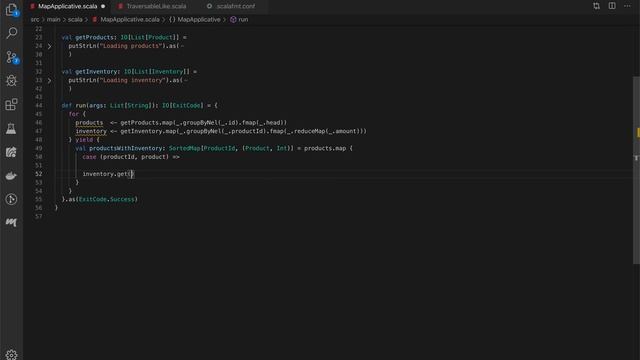Screen dimensions: 640x360
Task: Click the yellow warning marker in overview ruler
Action: (638, 132)
